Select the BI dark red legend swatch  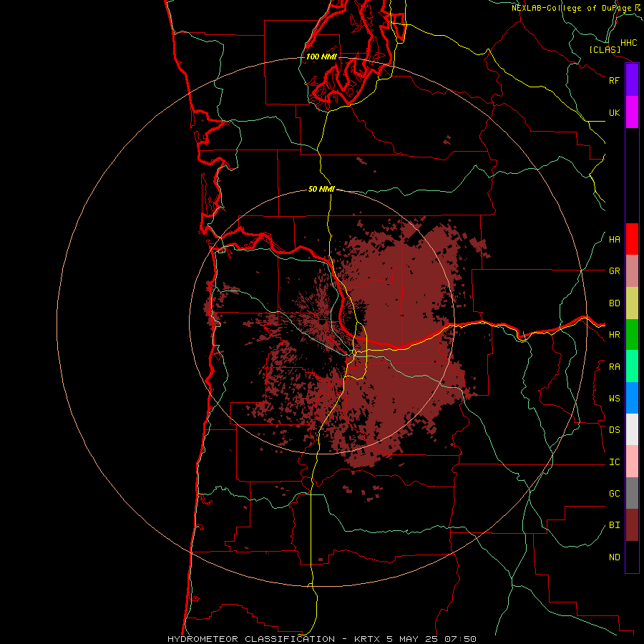pos(632,525)
